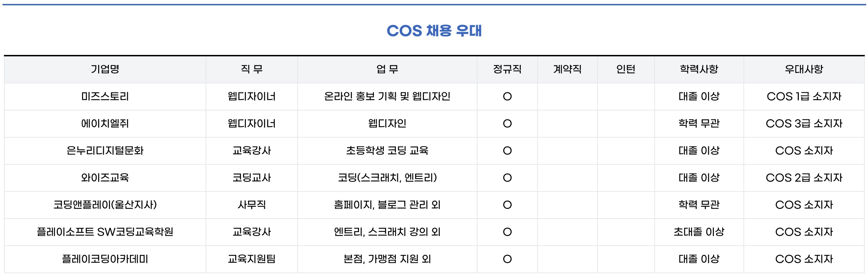The width and height of the screenshot is (868, 276).
Task: Select the 직 무 column header
Action: [252, 69]
